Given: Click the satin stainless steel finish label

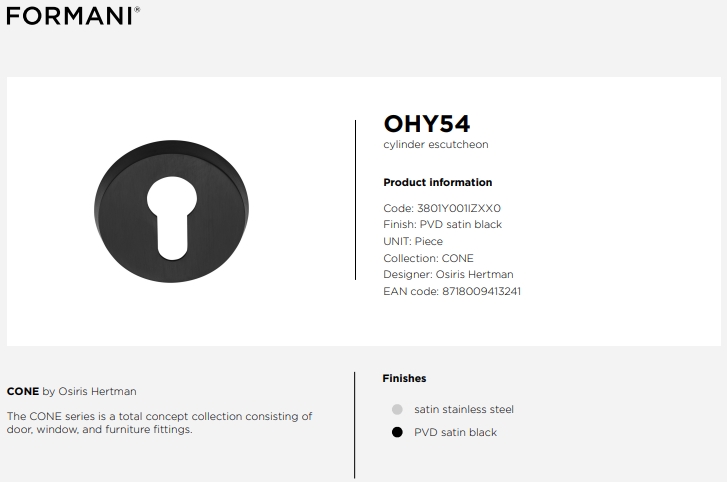Looking at the screenshot, I should [x=464, y=409].
